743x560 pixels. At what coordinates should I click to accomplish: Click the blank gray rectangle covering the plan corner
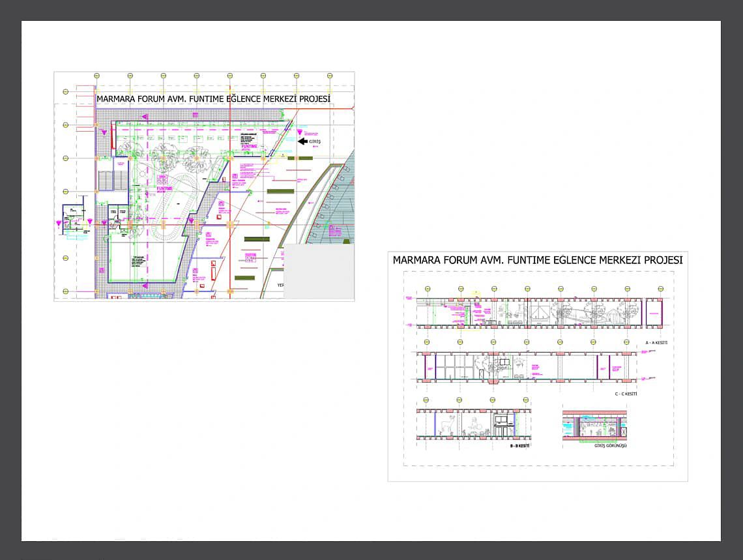(319, 271)
